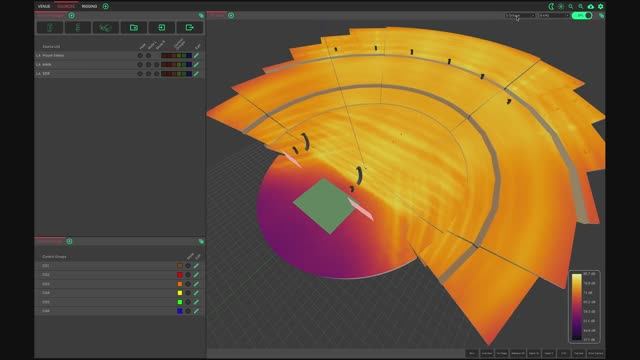This screenshot has width=640, height=360.
Task: Toggle the green ON switch in the 3D view header
Action: (x=582, y=16)
